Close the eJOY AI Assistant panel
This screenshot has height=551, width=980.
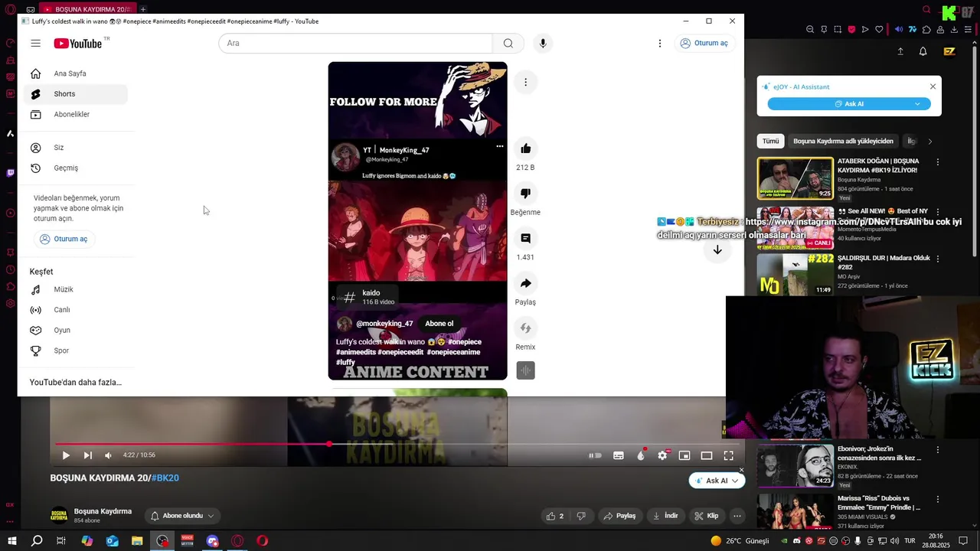pos(933,86)
